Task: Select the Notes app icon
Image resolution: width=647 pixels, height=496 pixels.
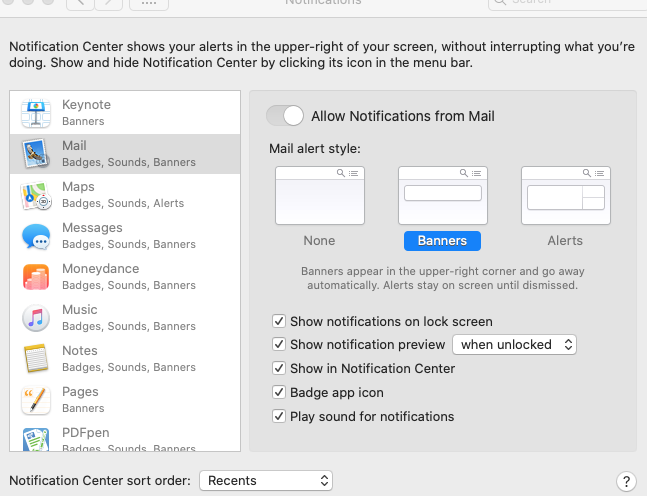Action: click(x=36, y=359)
